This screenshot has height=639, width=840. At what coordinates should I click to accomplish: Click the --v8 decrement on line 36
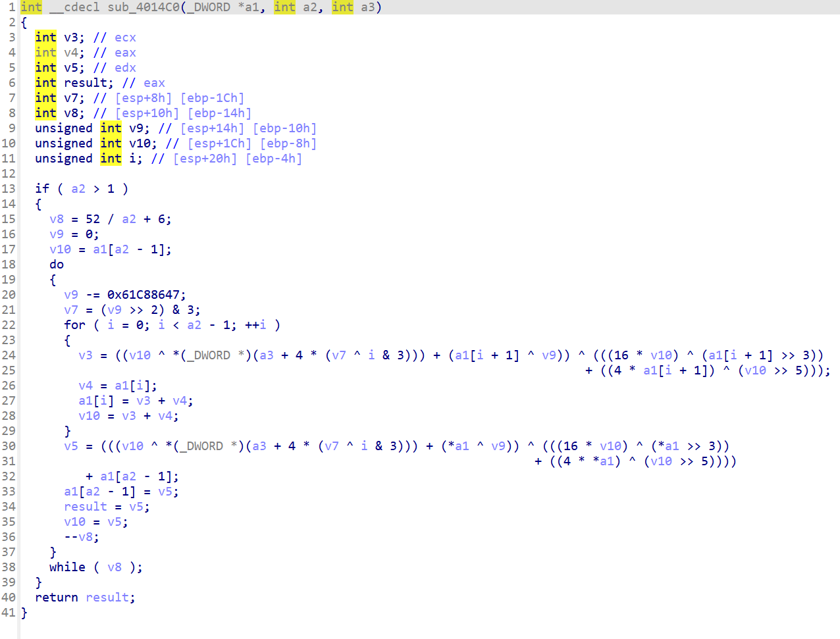[x=82, y=537]
